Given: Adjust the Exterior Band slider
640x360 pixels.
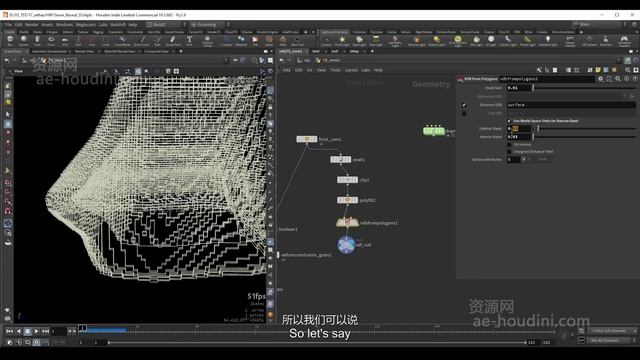Looking at the screenshot, I should point(584,129).
